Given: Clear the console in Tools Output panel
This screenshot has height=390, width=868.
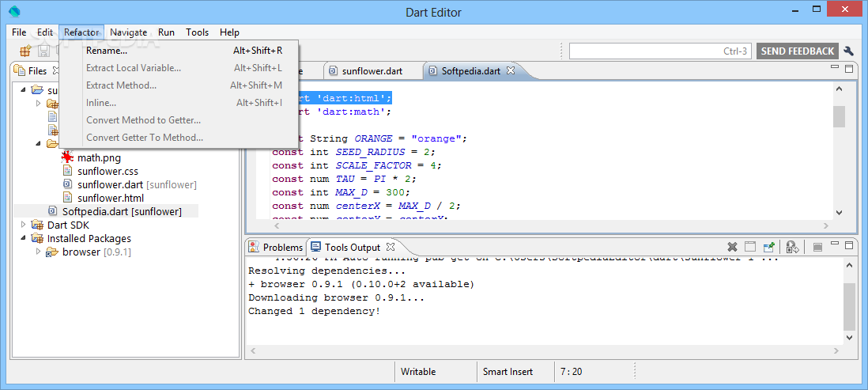Looking at the screenshot, I should tap(750, 247).
